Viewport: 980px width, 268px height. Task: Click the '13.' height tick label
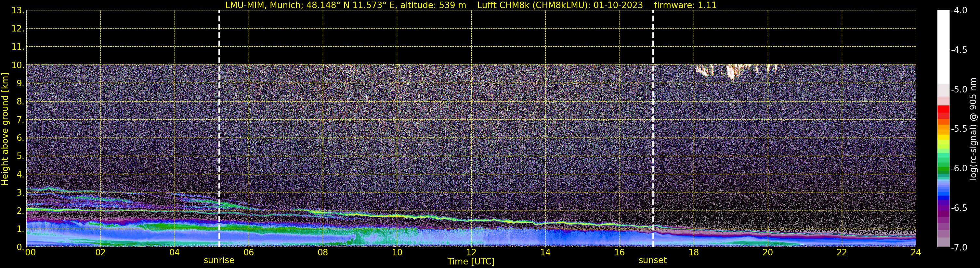pos(18,10)
